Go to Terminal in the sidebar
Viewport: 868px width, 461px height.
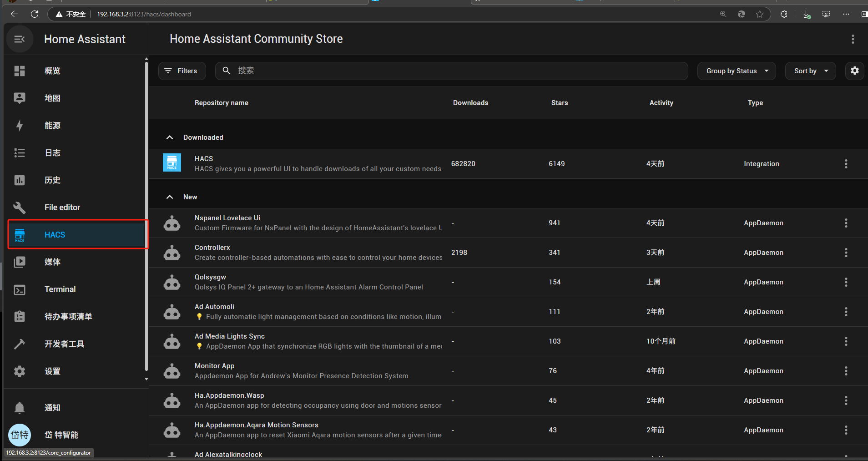tap(60, 289)
